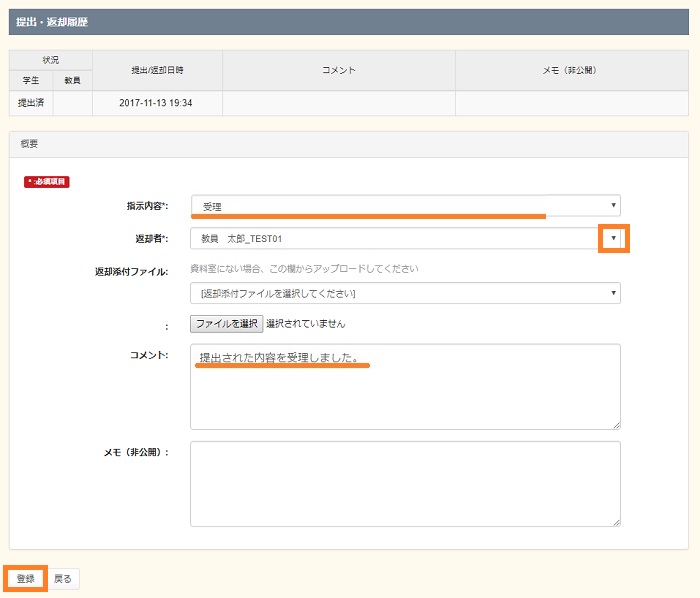Screen dimensions: 700x598
Task: Click the ファイルを選択 button
Action: [x=226, y=324]
